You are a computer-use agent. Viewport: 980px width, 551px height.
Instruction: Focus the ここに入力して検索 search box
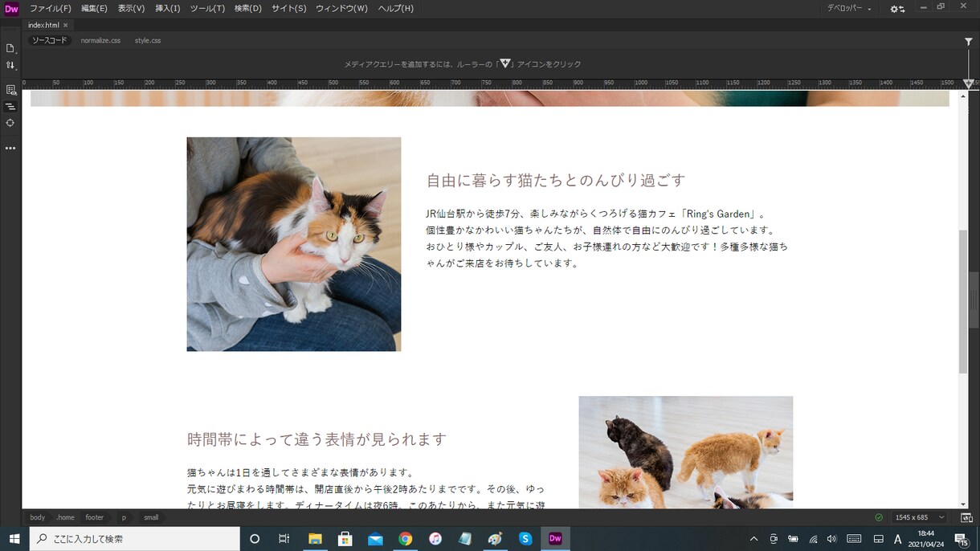tap(135, 539)
